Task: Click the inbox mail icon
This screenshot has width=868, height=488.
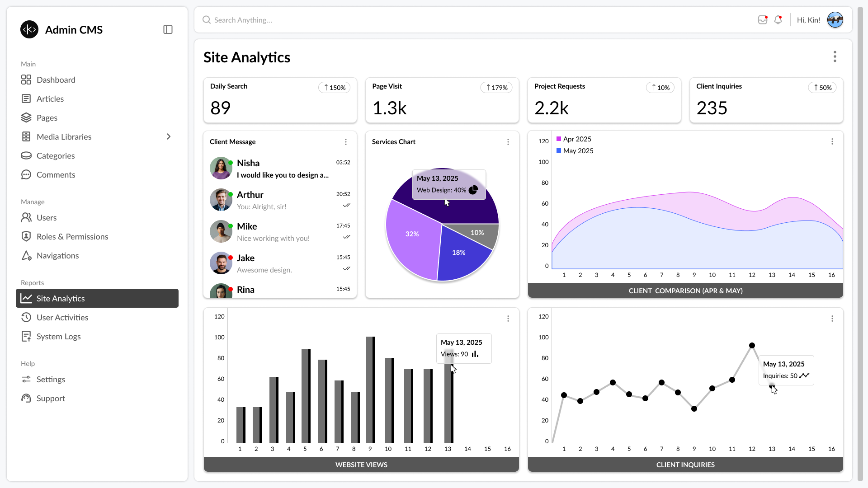Action: point(763,20)
